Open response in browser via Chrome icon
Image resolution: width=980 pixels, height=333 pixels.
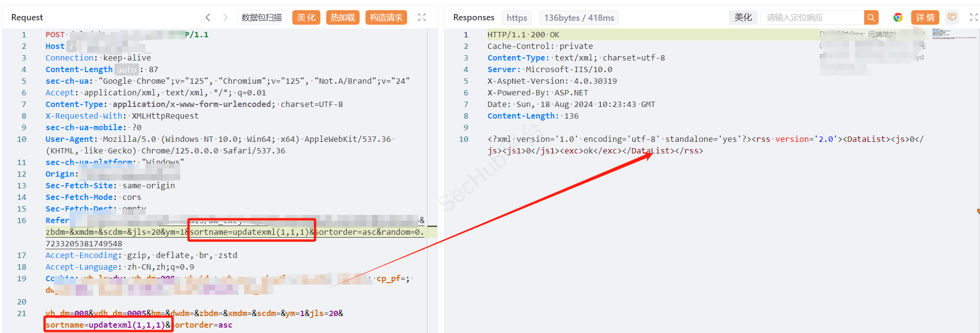tap(898, 17)
